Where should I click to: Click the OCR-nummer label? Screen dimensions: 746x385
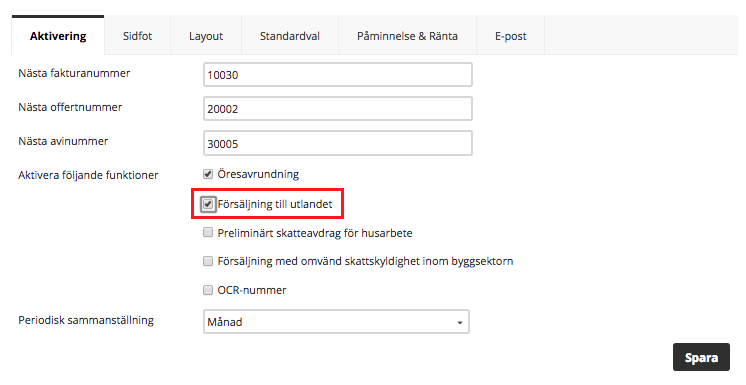252,290
